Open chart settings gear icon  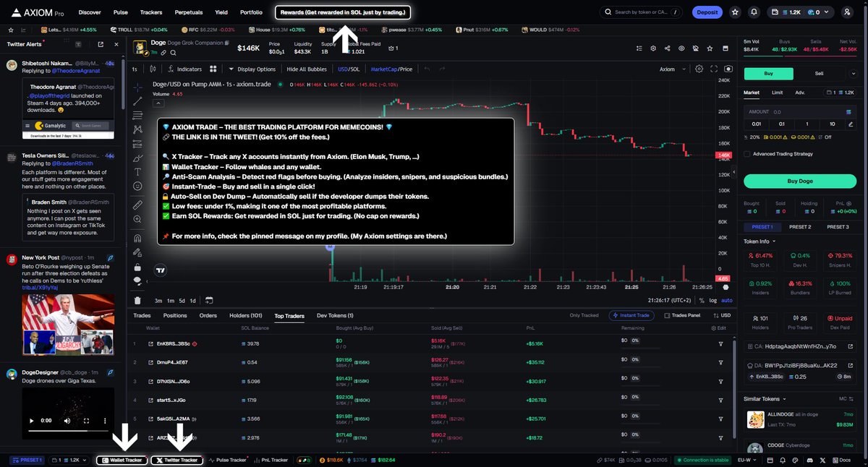(x=699, y=69)
